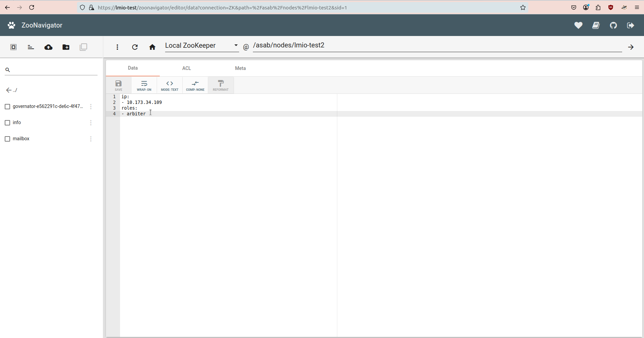Image resolution: width=644 pixels, height=338 pixels.
Task: Select the mailbox node checkbox
Action: coord(7,139)
